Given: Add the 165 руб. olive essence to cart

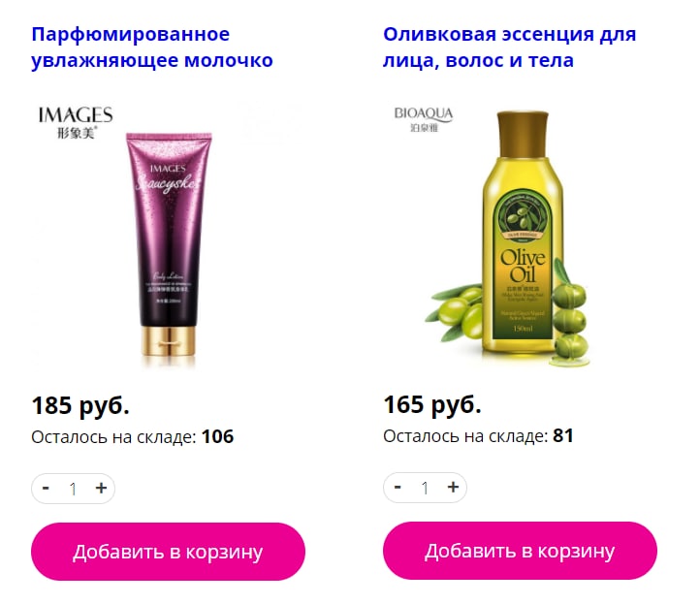Looking at the screenshot, I should click(520, 551).
